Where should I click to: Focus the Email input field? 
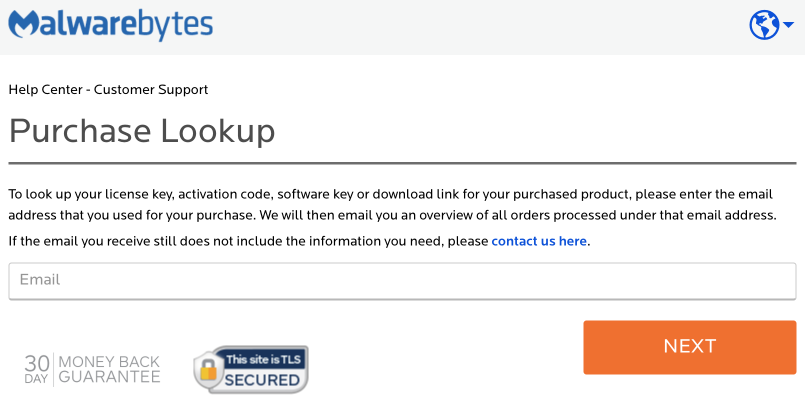click(402, 281)
